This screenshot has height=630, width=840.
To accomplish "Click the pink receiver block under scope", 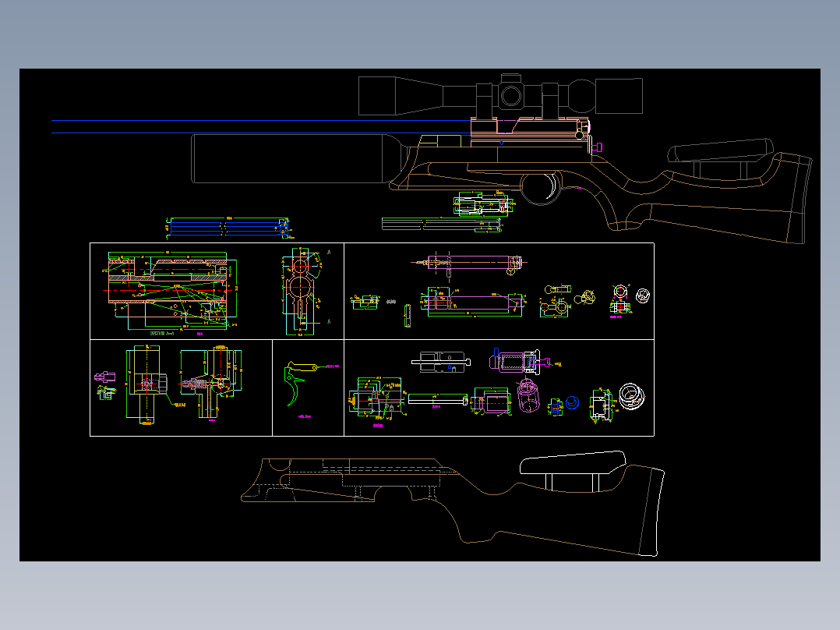I will point(531,132).
